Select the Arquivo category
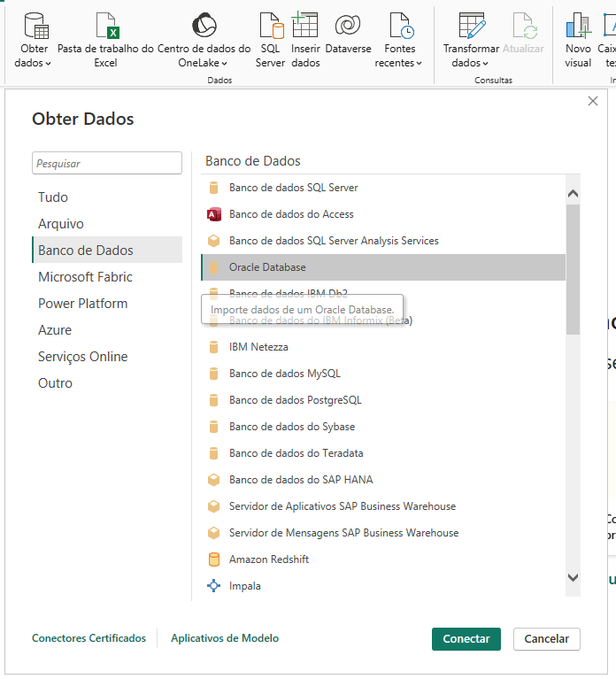The image size is (616, 679). click(x=107, y=223)
